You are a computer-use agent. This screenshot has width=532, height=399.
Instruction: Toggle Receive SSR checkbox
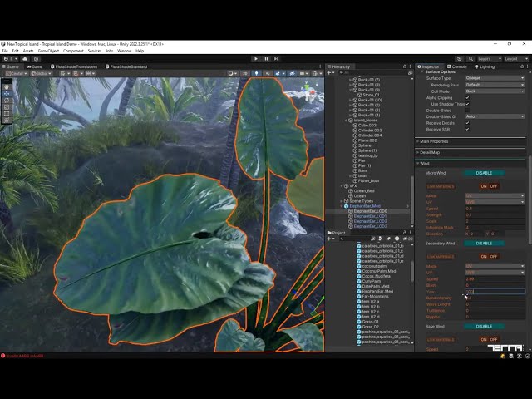click(x=467, y=130)
